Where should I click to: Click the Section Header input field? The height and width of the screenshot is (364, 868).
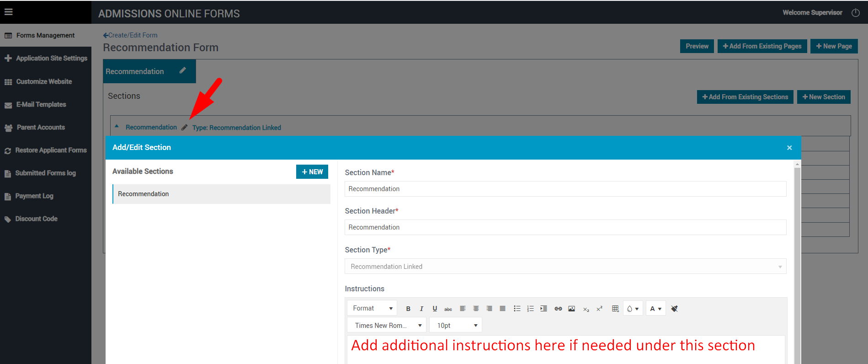click(565, 227)
